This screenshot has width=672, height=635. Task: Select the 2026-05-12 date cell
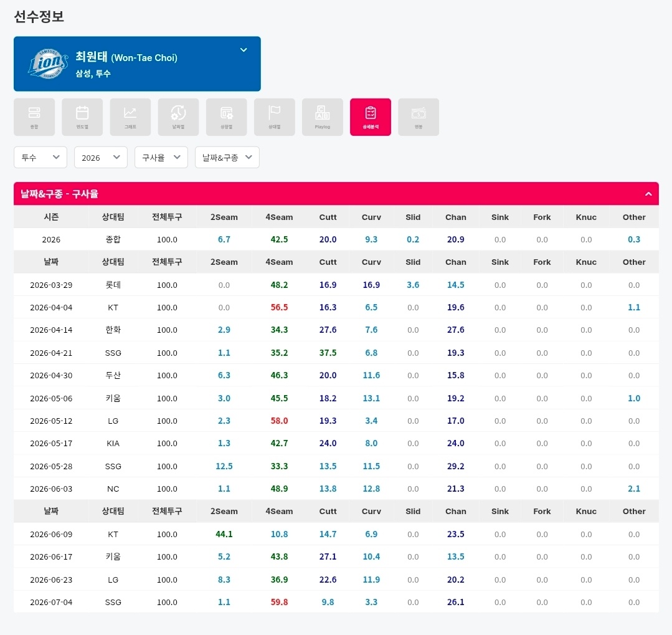click(51, 421)
